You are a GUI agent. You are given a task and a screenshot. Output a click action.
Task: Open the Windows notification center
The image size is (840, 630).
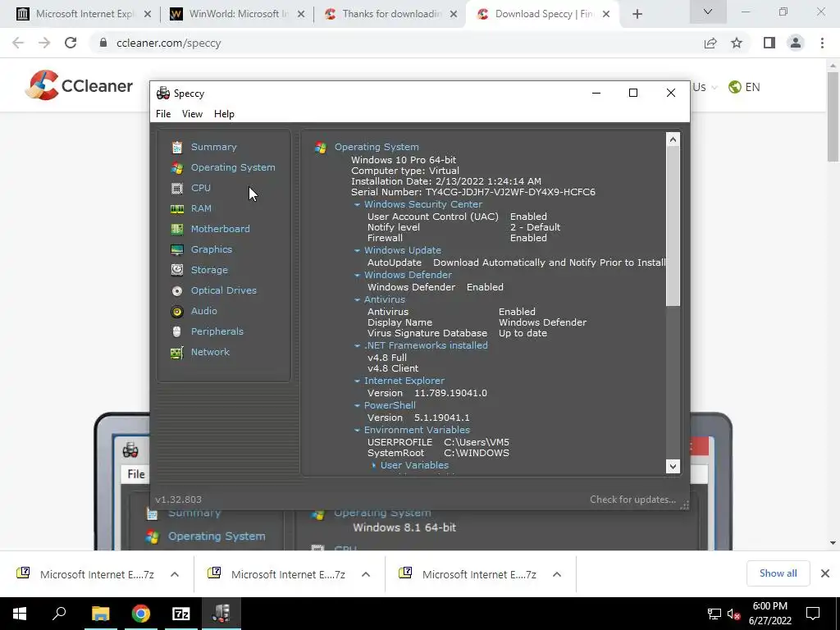tap(813, 614)
